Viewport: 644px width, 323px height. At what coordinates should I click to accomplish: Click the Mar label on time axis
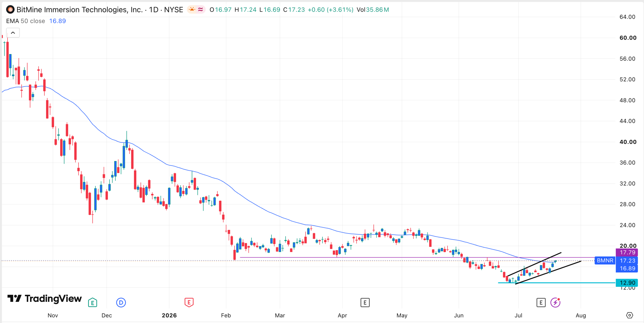(x=280, y=315)
